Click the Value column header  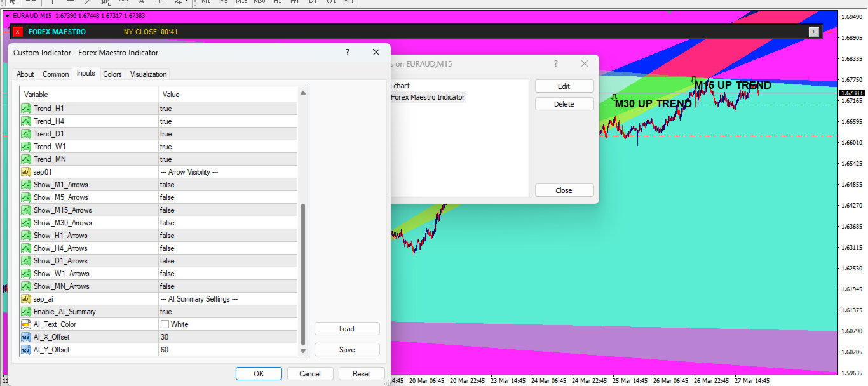coord(227,95)
